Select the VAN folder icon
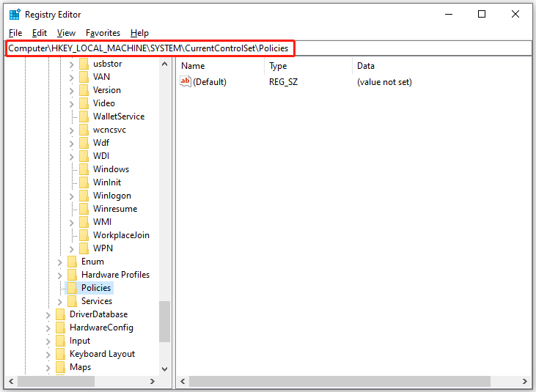 (x=84, y=77)
